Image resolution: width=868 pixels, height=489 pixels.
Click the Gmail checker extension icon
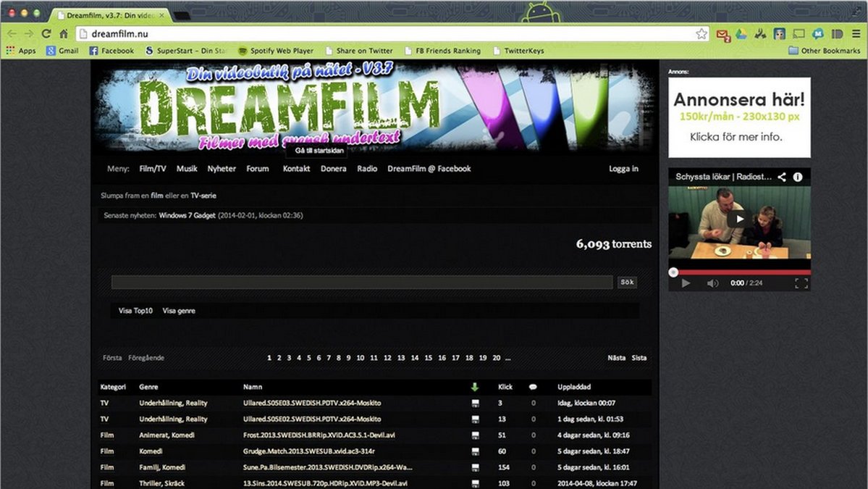(x=722, y=34)
